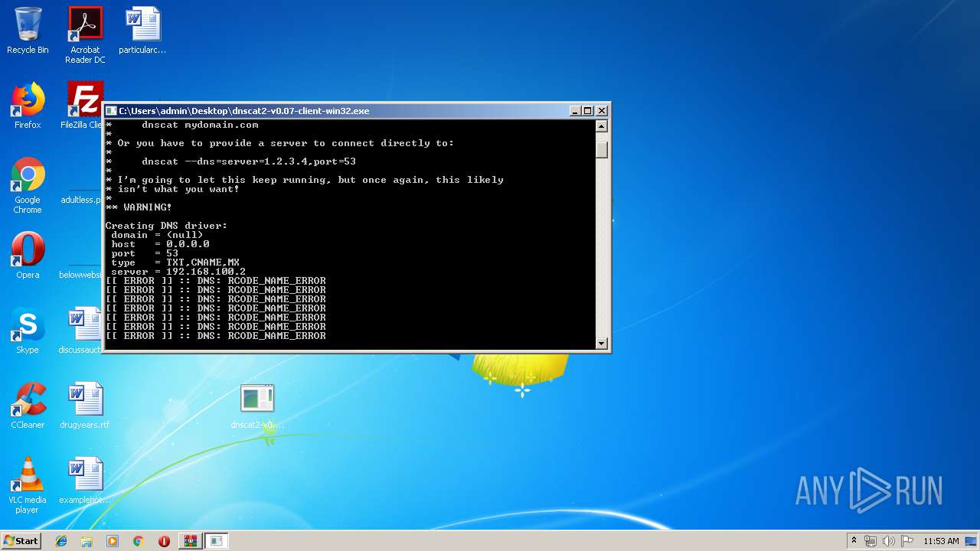
Task: Click the 'host = 0.0.0.0' line
Action: point(160,244)
